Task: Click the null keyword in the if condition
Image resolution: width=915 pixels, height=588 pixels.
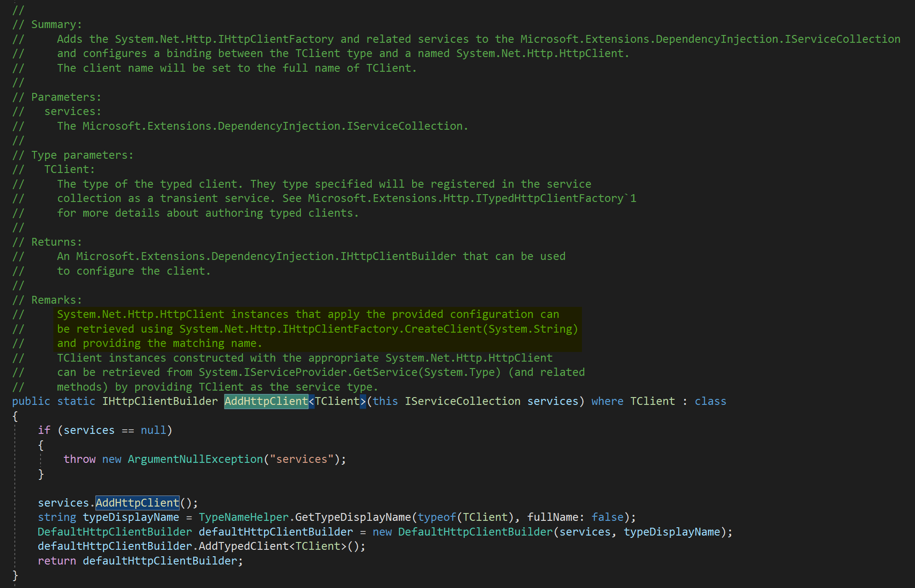Action: (154, 430)
